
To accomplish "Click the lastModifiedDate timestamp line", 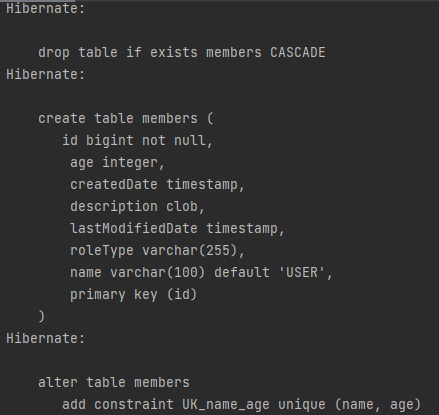I will tap(177, 229).
